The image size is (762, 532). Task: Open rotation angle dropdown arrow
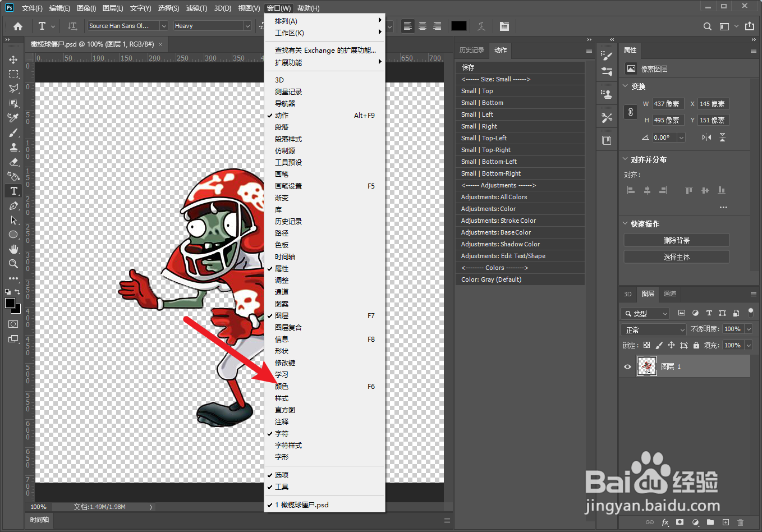pyautogui.click(x=681, y=137)
